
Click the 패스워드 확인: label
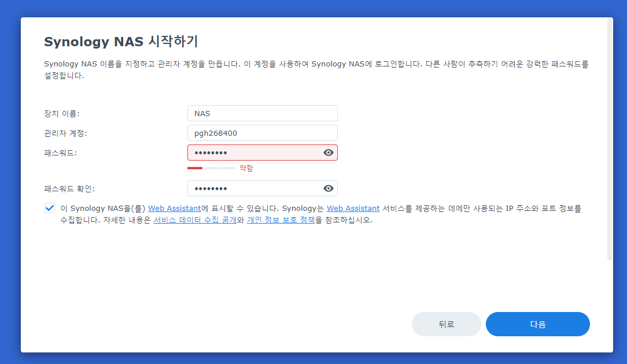pos(69,188)
